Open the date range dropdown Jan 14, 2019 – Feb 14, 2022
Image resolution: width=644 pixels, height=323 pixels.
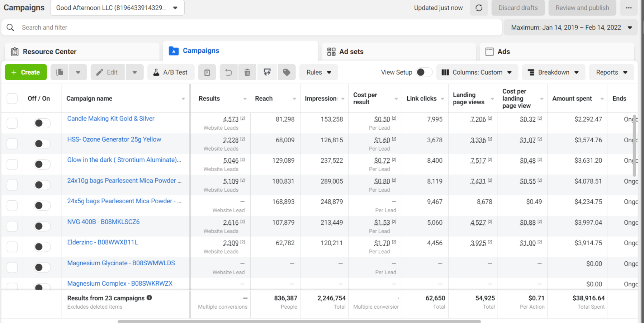coord(571,28)
